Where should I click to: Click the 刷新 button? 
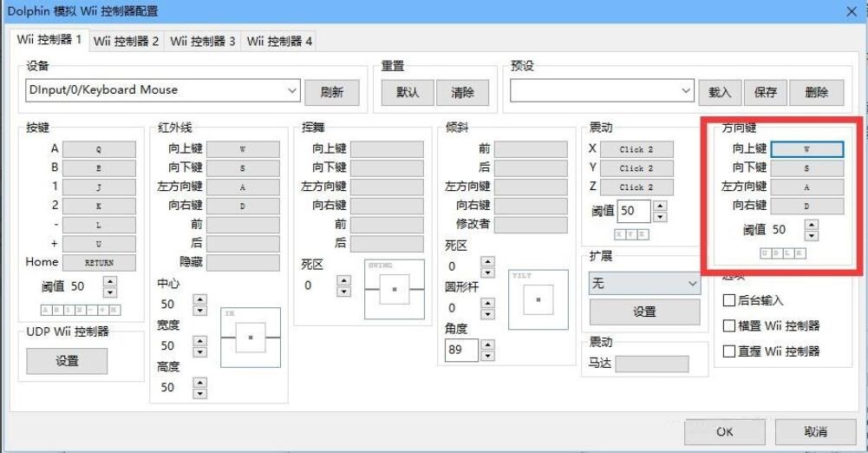[x=332, y=93]
